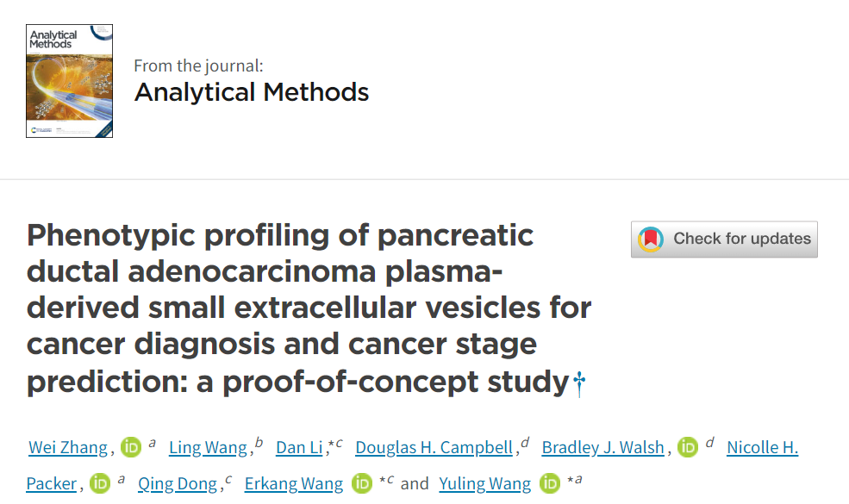Open Nicolle H. Packer's ORCID icon
The image size is (849, 504).
pos(100,482)
